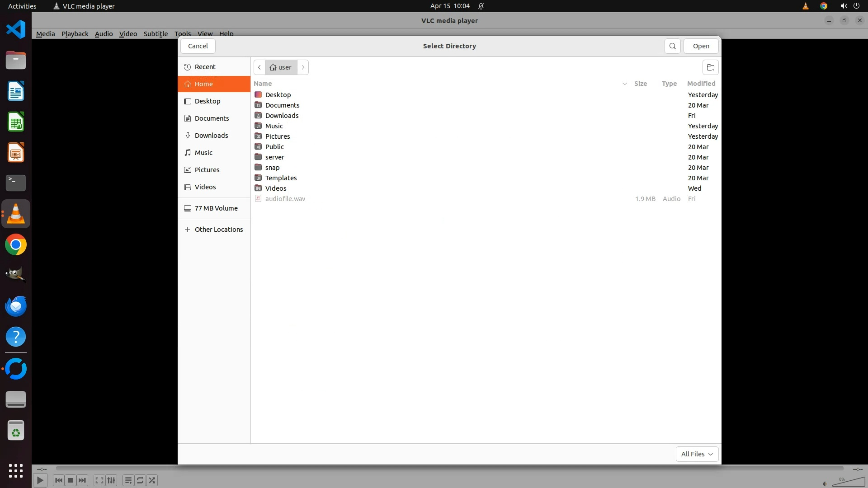Image resolution: width=868 pixels, height=488 pixels.
Task: Toggle loop mode in playback controls
Action: point(140,480)
